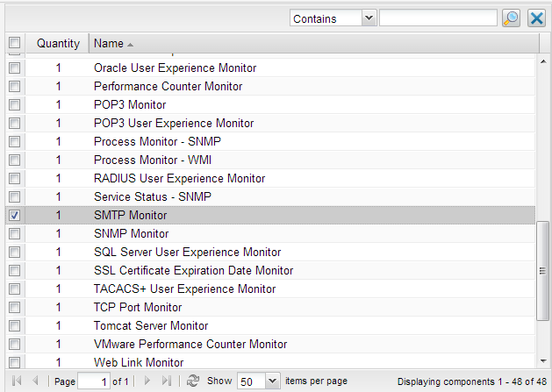Image resolution: width=552 pixels, height=392 pixels.
Task: Check POP3 User Experience Monitor checkbox
Action: (x=15, y=123)
